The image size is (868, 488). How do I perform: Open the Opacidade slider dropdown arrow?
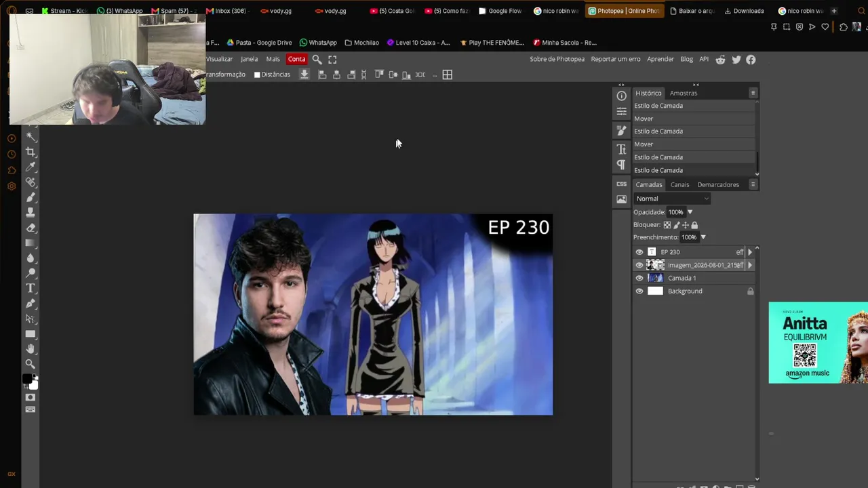[690, 212]
